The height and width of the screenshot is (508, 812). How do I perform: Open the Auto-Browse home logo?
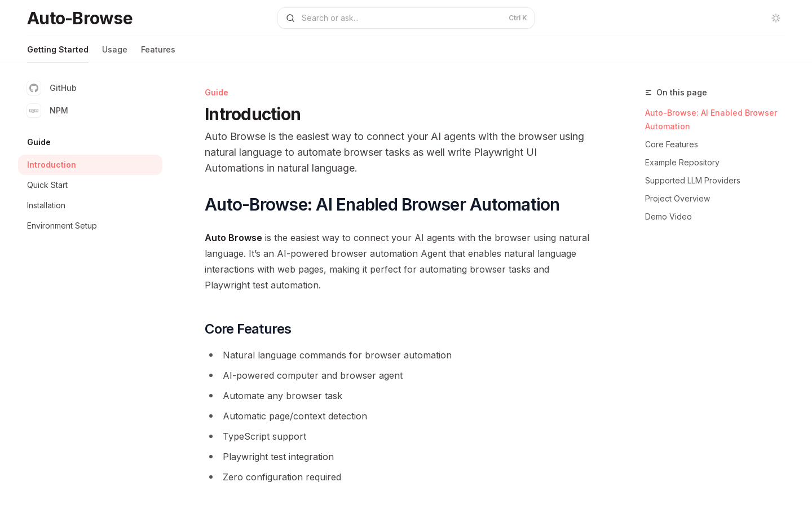coord(80,18)
